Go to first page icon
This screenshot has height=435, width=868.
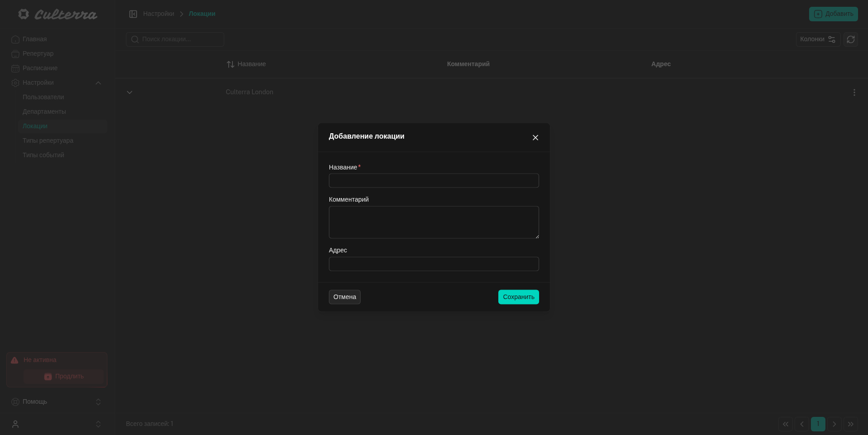(x=785, y=424)
